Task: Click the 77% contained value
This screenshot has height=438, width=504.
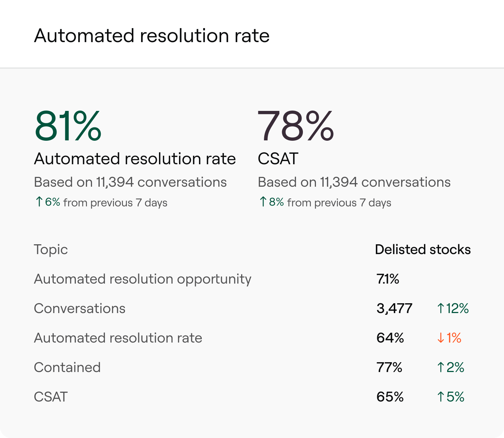Action: coord(389,367)
